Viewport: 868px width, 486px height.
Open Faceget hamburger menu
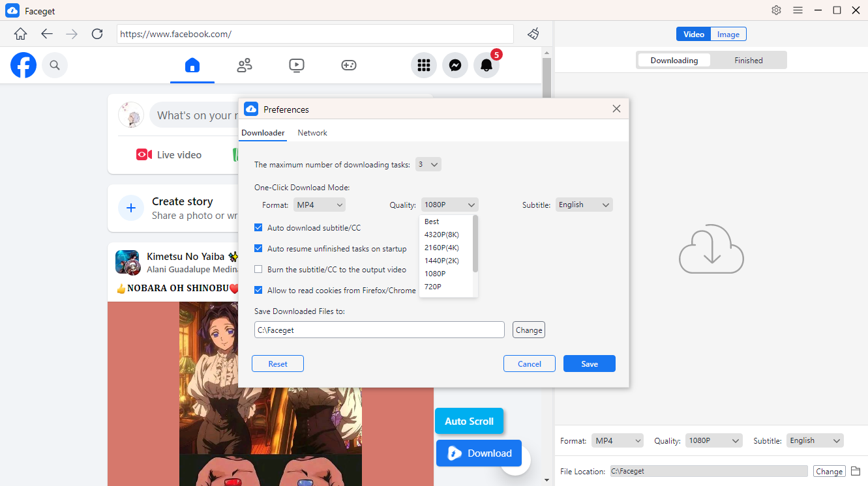(798, 10)
